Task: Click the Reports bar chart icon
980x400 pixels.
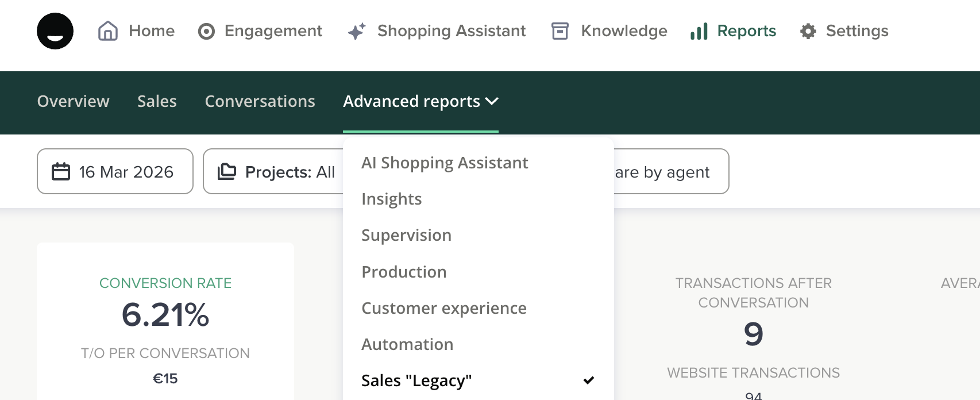Action: pyautogui.click(x=699, y=31)
